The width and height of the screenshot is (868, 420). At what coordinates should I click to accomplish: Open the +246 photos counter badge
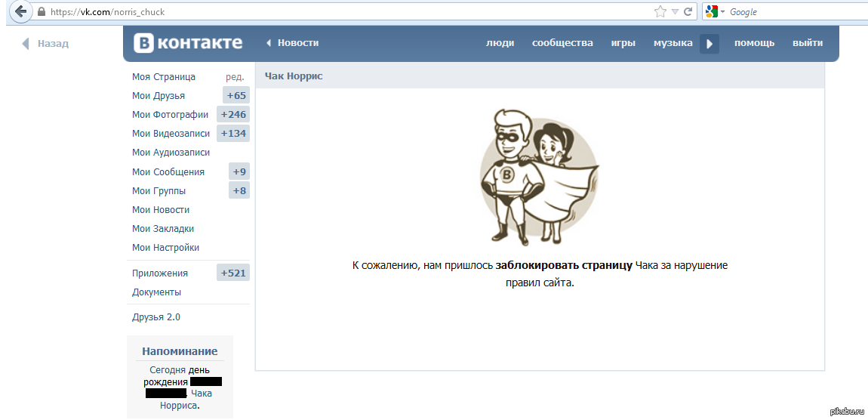233,114
